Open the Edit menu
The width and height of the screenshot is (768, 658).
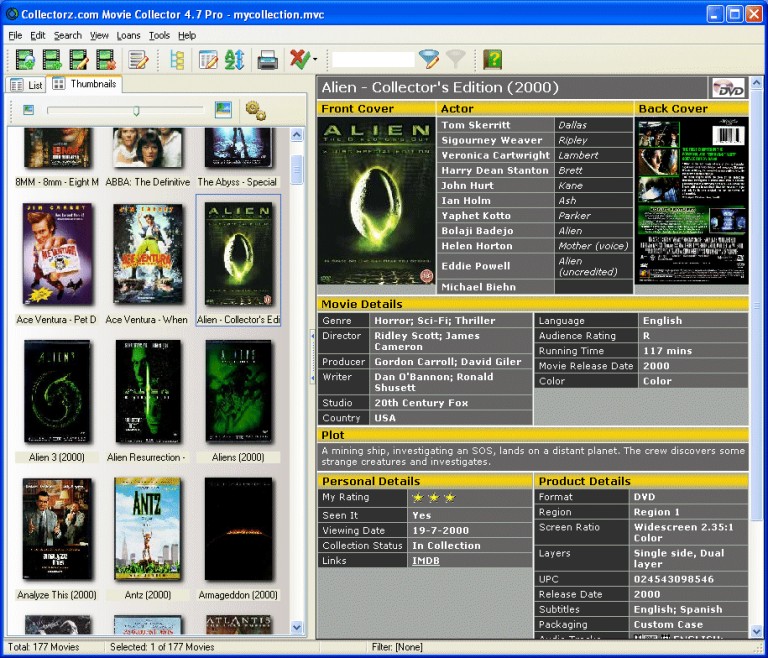[38, 35]
